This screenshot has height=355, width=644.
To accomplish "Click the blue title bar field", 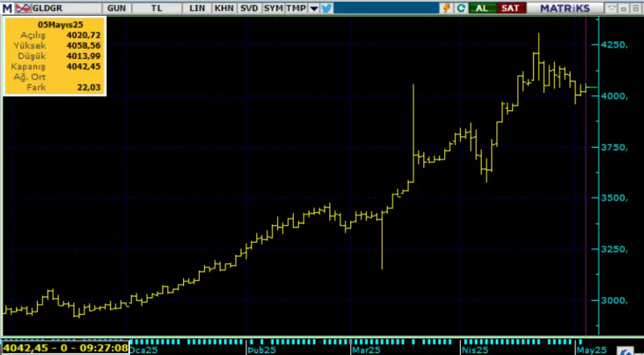I will click(x=386, y=8).
